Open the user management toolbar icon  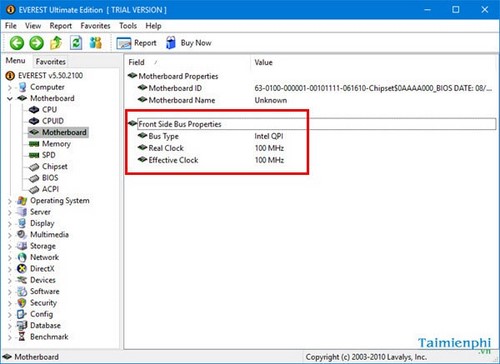coord(96,43)
